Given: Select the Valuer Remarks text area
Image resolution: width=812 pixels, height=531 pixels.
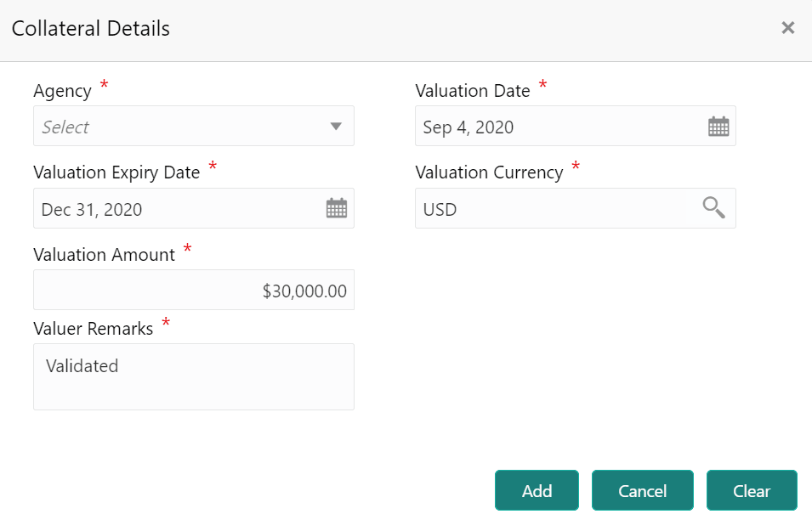Looking at the screenshot, I should [x=193, y=376].
